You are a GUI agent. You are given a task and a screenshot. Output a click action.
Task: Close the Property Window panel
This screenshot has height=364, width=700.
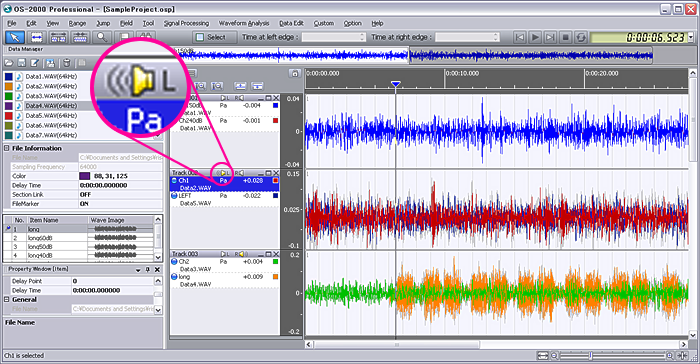(157, 270)
